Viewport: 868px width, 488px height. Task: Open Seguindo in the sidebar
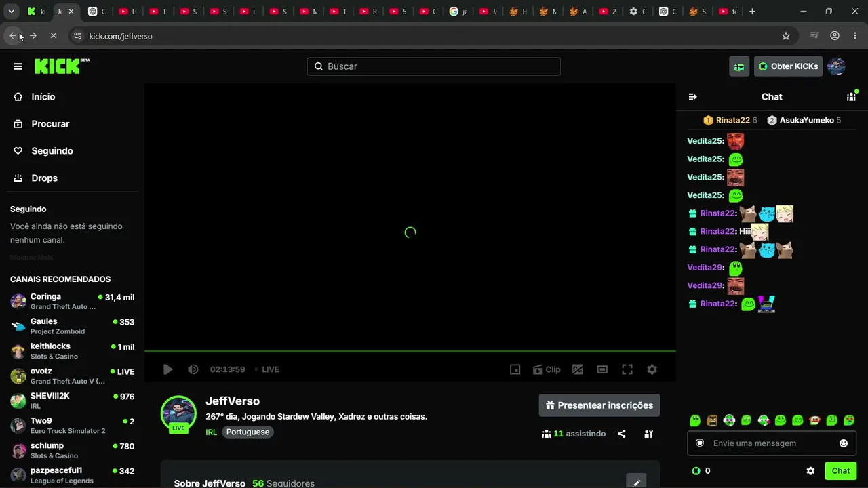point(72,151)
